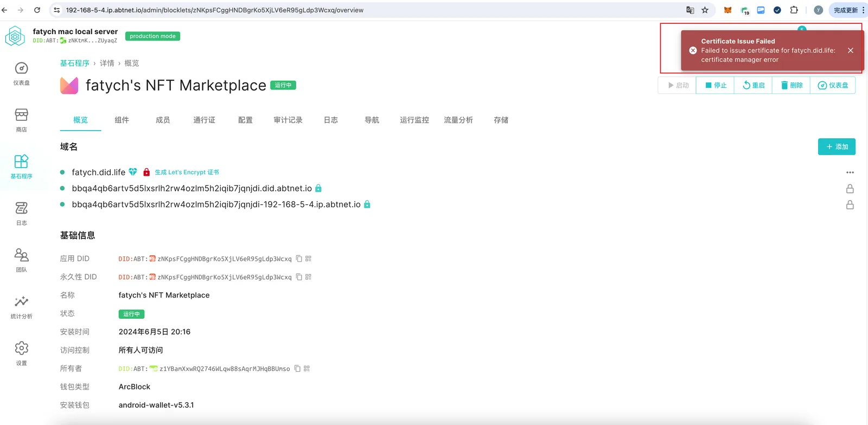Click the 启动 button
The image size is (868, 425).
(678, 85)
